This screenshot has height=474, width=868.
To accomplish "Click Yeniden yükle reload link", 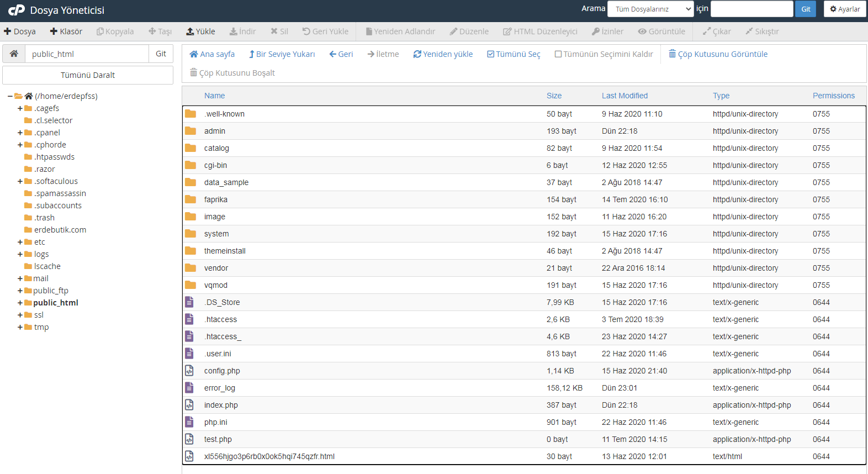I will 443,54.
